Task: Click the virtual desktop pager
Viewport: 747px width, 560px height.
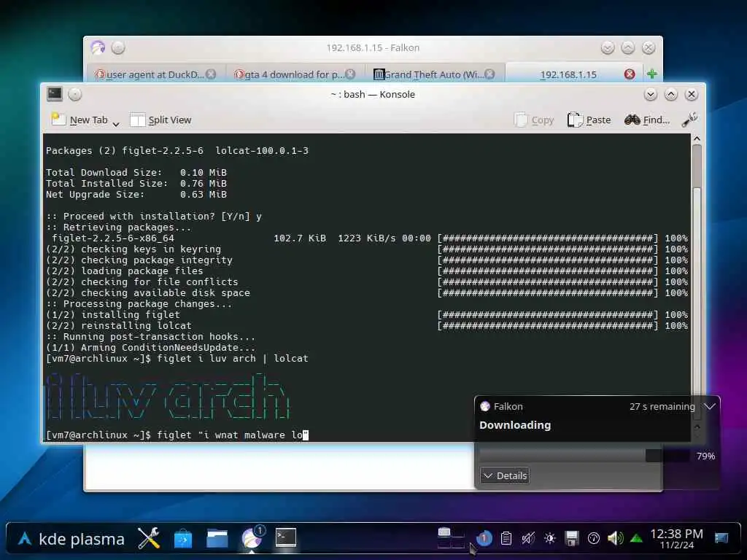Action: click(x=451, y=538)
